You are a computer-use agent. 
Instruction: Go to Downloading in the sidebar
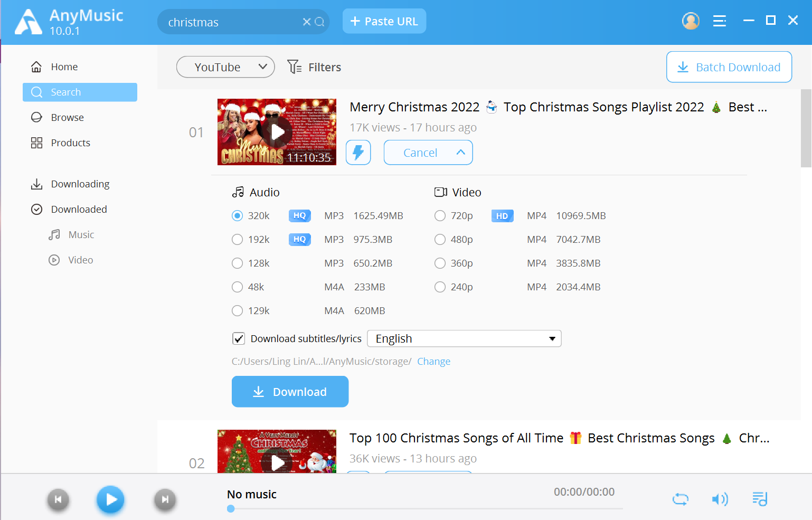point(80,184)
